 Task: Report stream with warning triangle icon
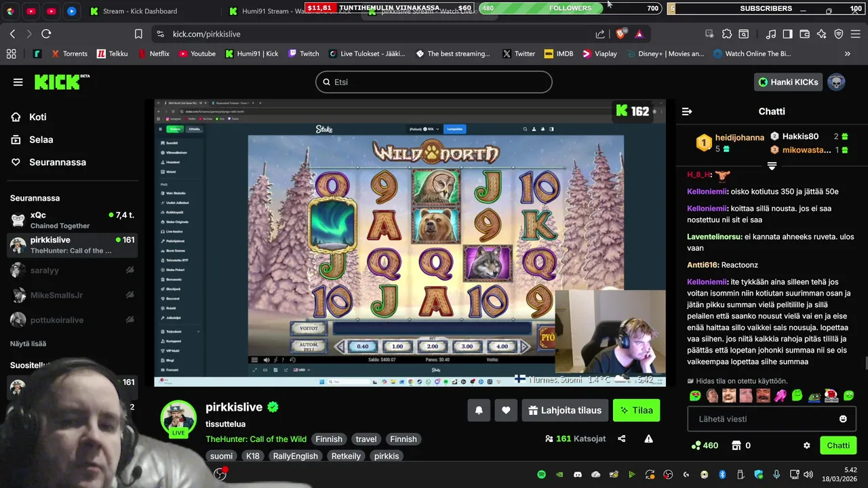point(648,439)
